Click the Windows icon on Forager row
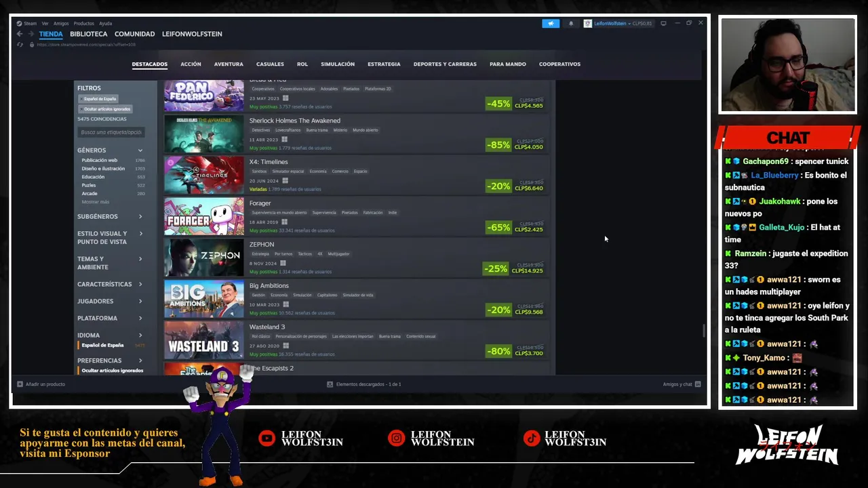868x488 pixels. click(284, 222)
